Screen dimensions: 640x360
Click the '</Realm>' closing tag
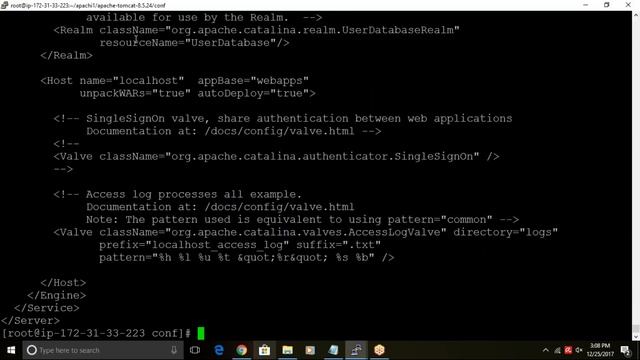point(67,56)
